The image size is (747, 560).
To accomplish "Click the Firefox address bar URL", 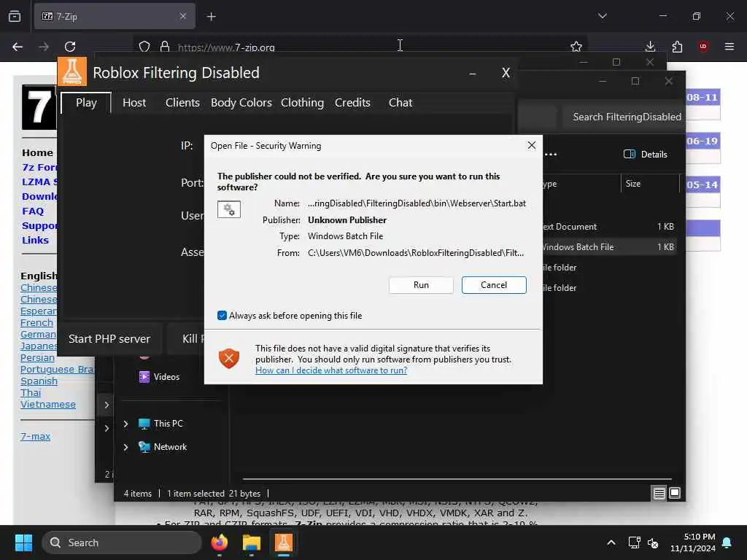I will coord(226,47).
